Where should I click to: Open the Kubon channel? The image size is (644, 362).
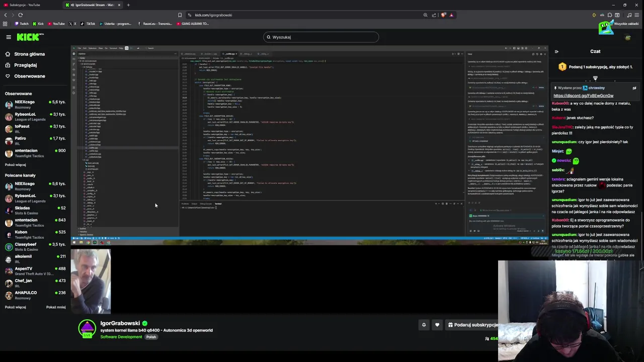point(35,234)
